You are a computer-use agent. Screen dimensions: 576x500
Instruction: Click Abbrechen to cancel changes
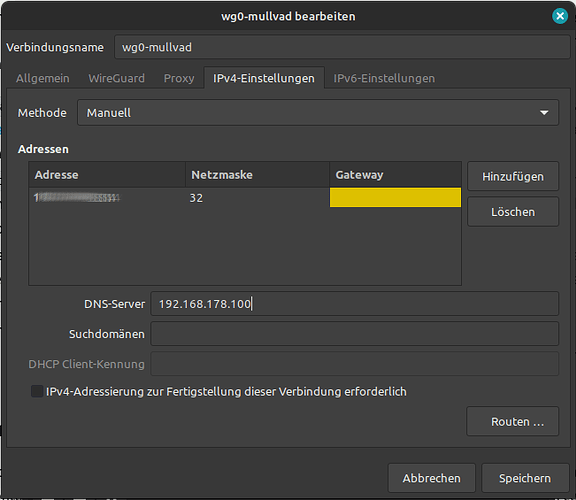432,478
